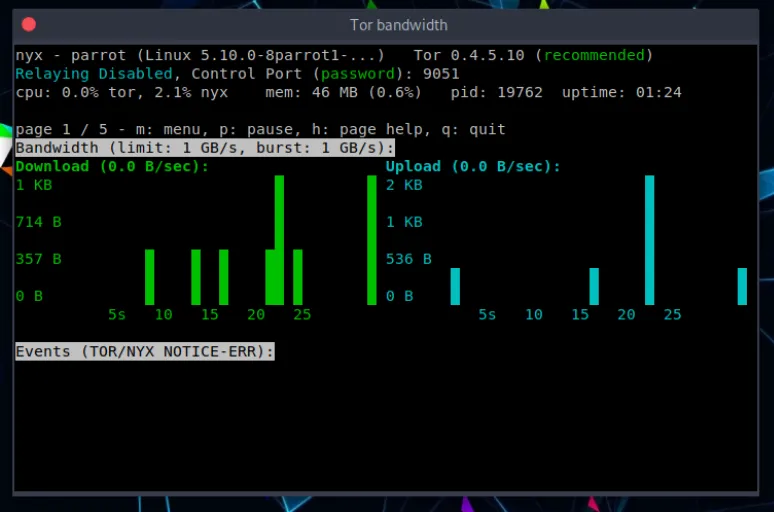This screenshot has height=512, width=774.
Task: Click 'page 1 / 5' indicator
Action: 61,129
